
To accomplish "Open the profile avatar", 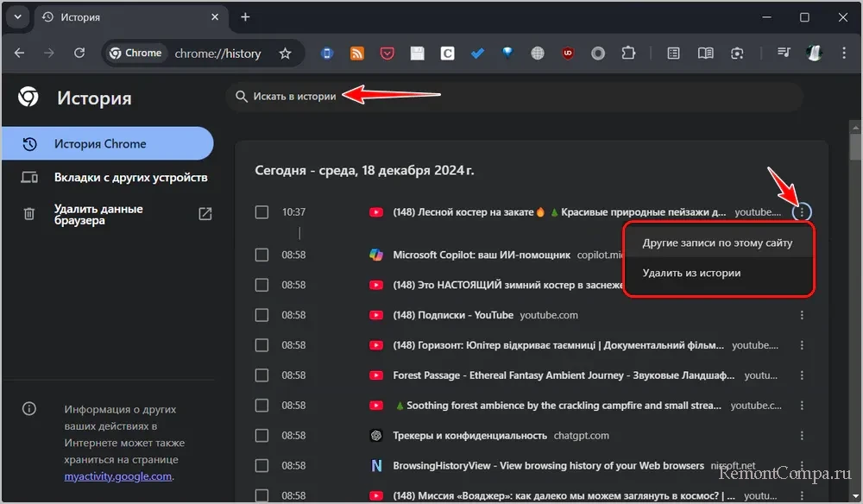I will (814, 53).
